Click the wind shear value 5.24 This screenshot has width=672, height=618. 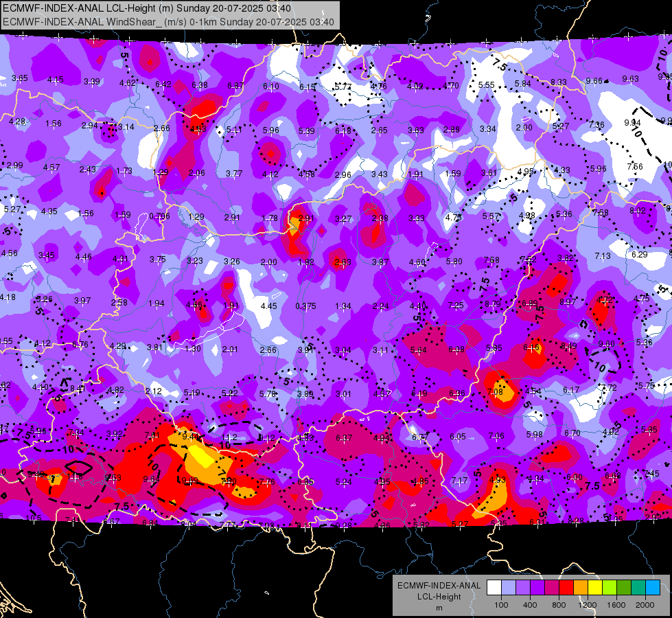click(344, 482)
